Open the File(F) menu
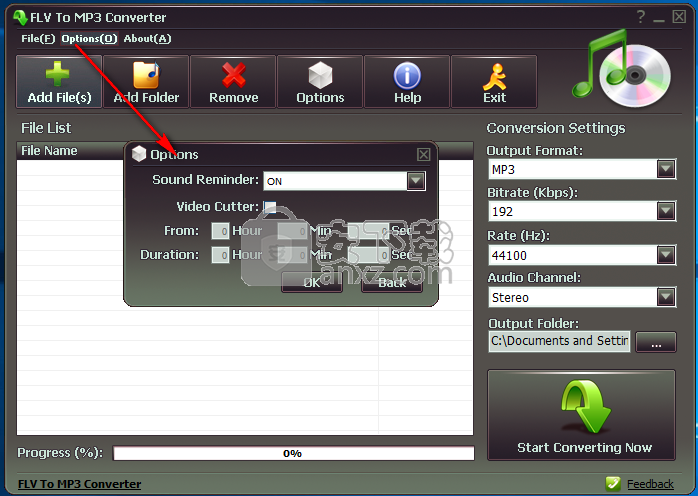The width and height of the screenshot is (698, 496). click(38, 39)
